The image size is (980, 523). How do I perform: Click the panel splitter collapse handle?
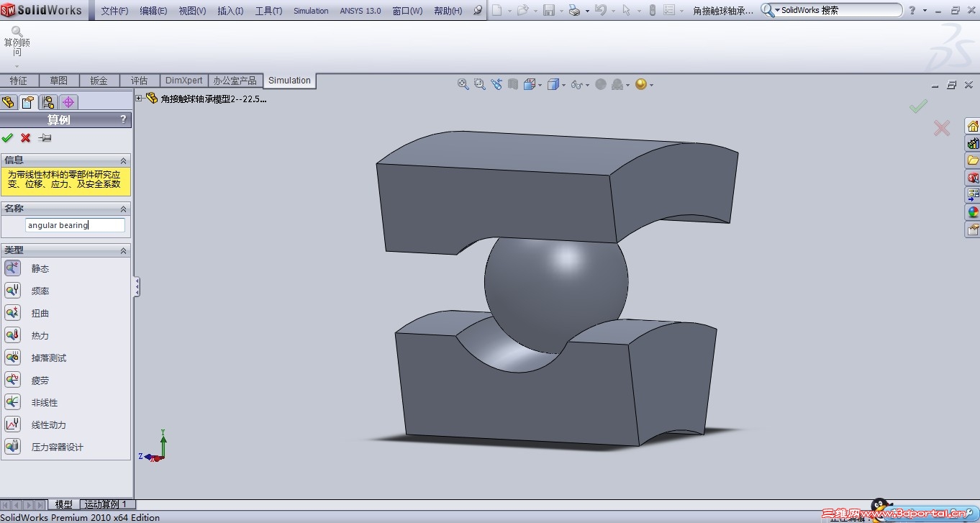(137, 288)
